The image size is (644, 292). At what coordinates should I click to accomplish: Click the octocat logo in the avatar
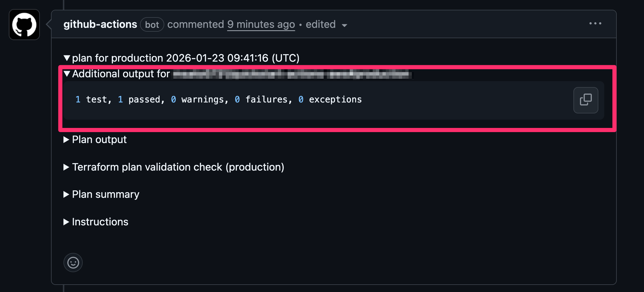pyautogui.click(x=24, y=25)
